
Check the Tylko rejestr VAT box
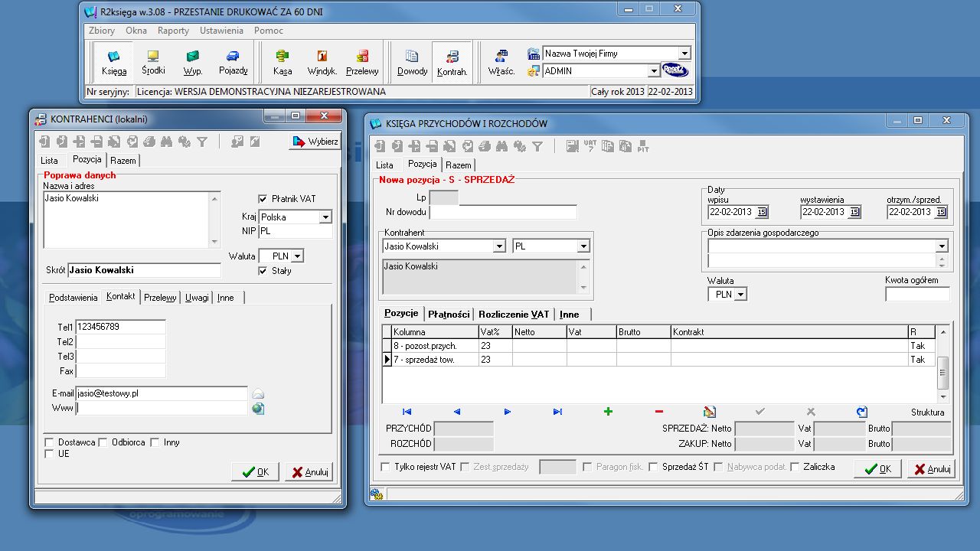point(386,467)
